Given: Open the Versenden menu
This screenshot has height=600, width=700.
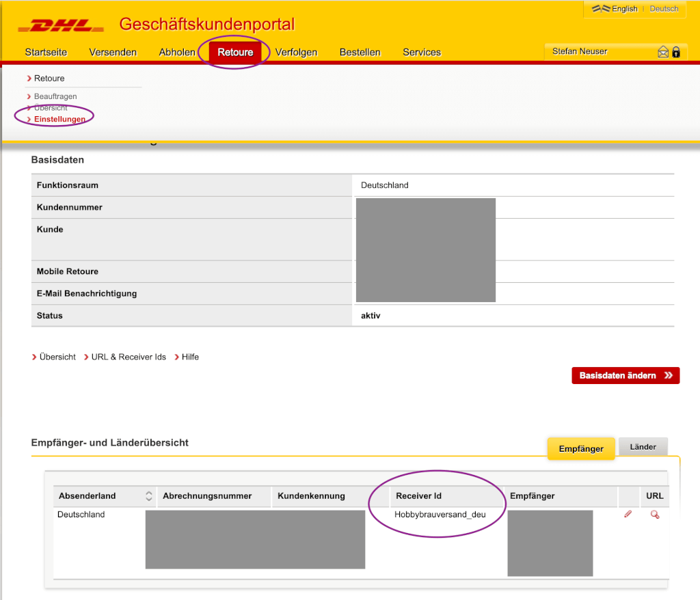Looking at the screenshot, I should click(113, 52).
